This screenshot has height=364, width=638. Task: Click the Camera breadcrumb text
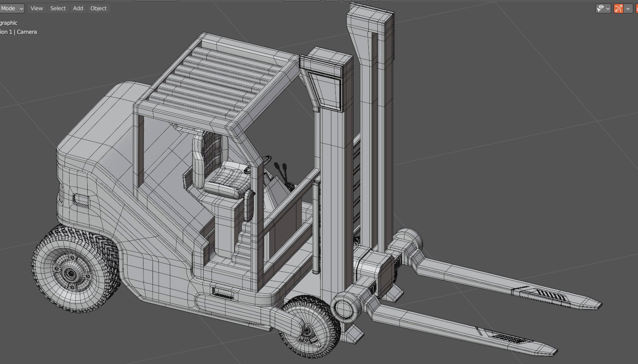(x=27, y=32)
